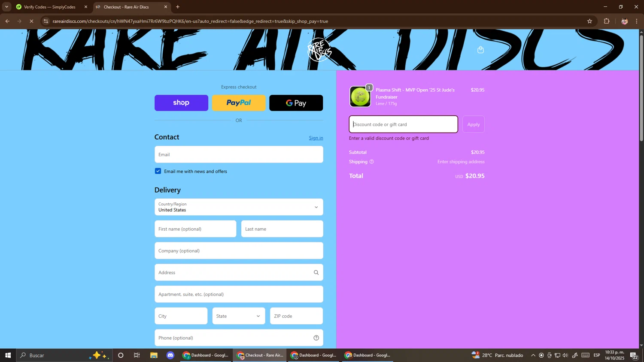The height and width of the screenshot is (362, 644).
Task: Pay with the PayPal button
Action: pyautogui.click(x=239, y=103)
